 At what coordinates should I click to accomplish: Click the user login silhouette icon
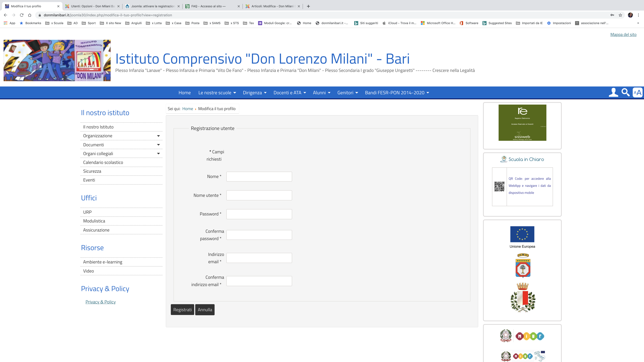point(613,92)
